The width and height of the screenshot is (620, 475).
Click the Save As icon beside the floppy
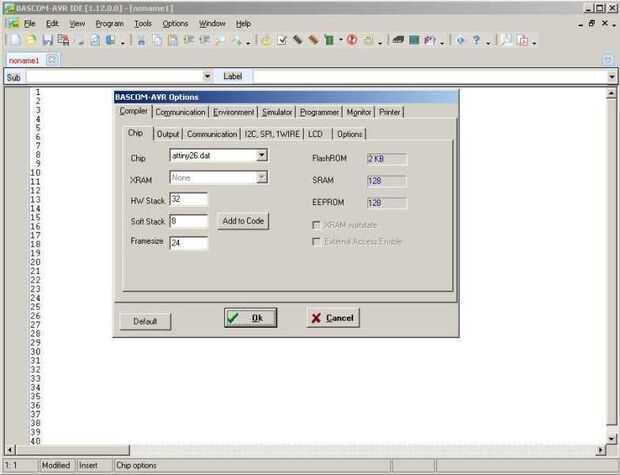tap(63, 40)
